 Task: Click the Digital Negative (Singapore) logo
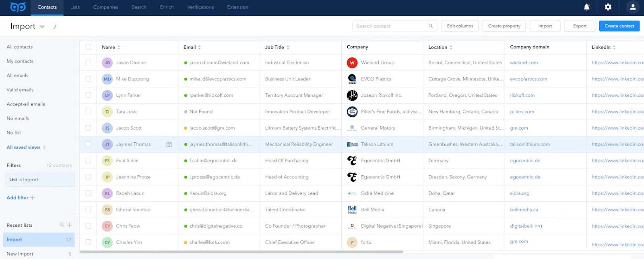(x=352, y=226)
